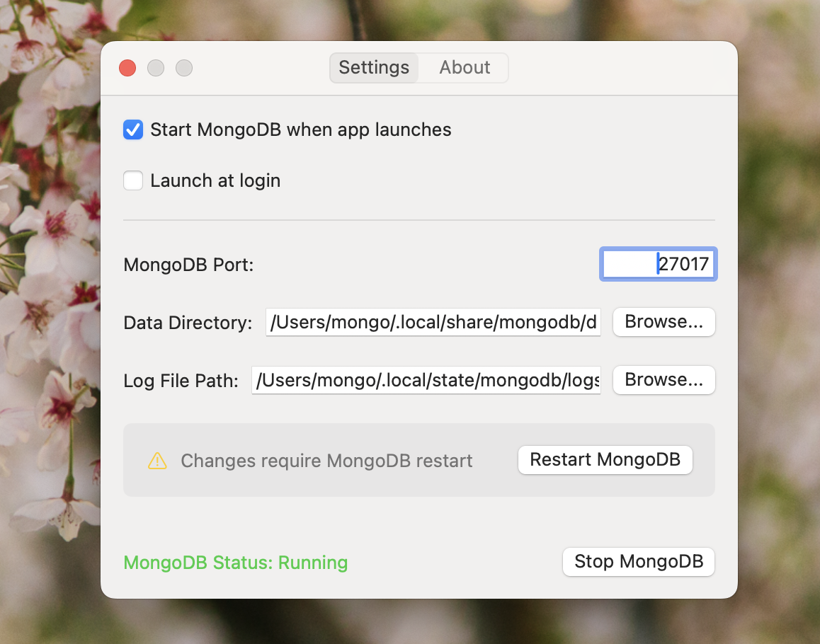
Task: Open Browse dialog for Data Directory
Action: pyautogui.click(x=664, y=322)
